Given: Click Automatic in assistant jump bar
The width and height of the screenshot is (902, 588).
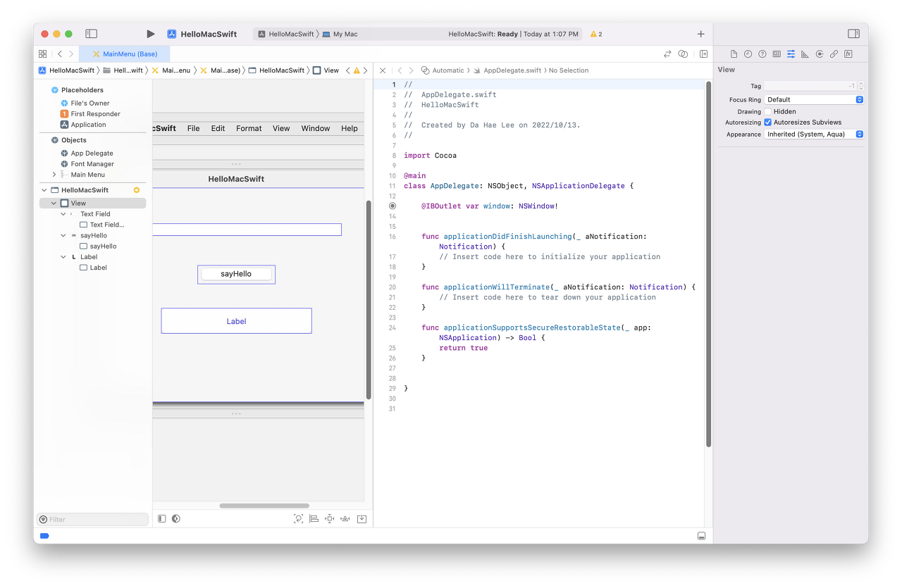Looking at the screenshot, I should pyautogui.click(x=443, y=70).
